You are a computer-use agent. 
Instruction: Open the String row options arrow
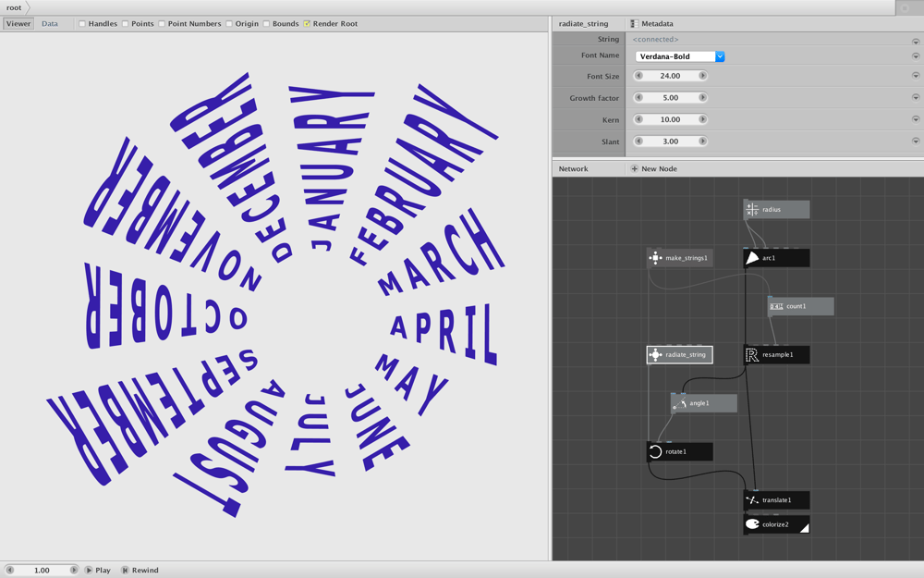[916, 42]
